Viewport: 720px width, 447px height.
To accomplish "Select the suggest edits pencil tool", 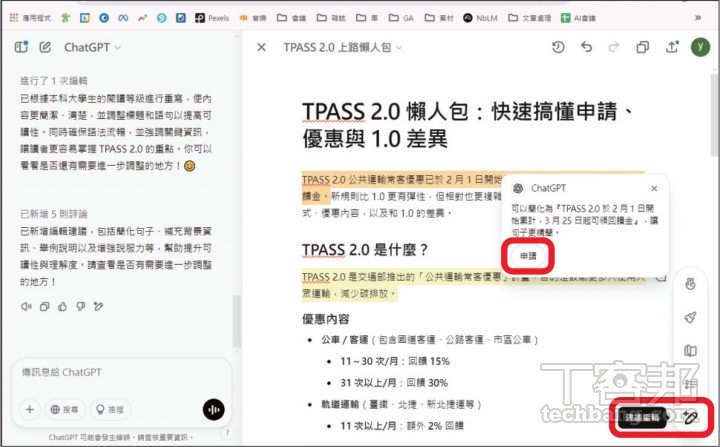I will (x=690, y=417).
